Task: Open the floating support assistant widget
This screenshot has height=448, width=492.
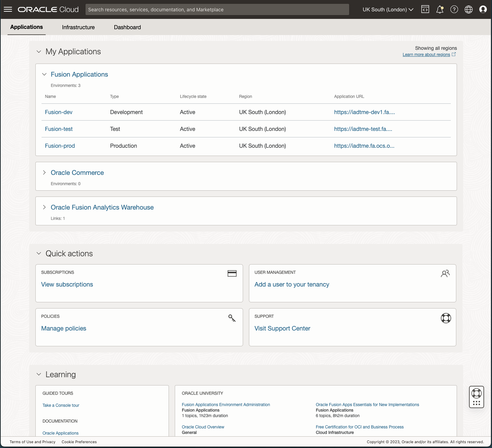Action: coord(476,397)
